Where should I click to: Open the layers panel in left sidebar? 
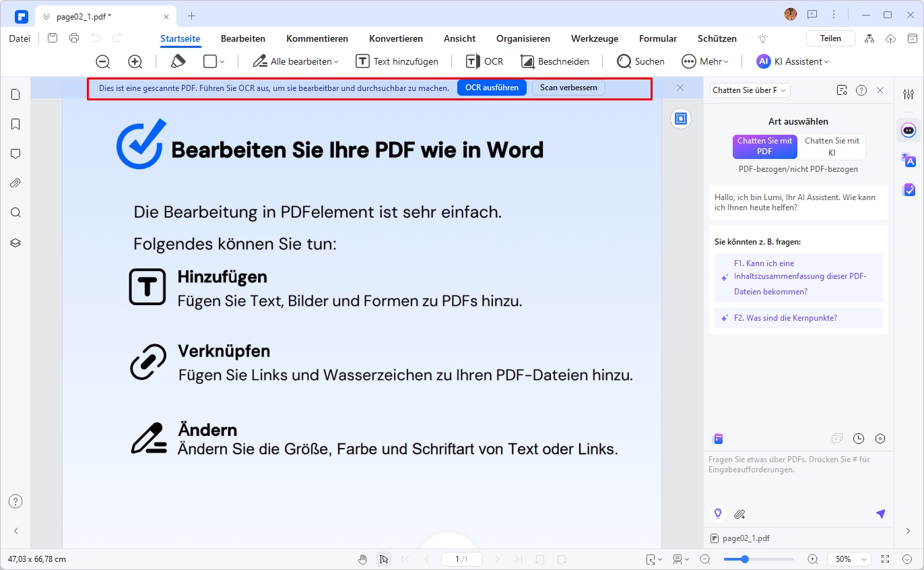[x=15, y=243]
